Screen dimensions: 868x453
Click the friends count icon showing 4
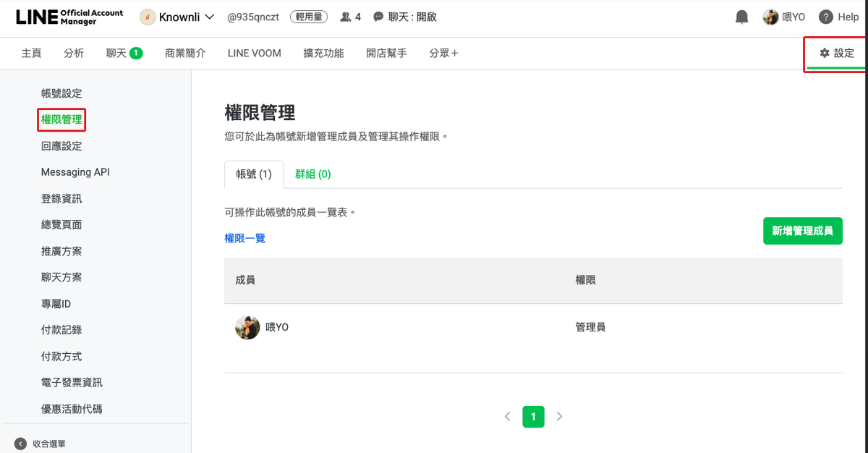click(346, 17)
